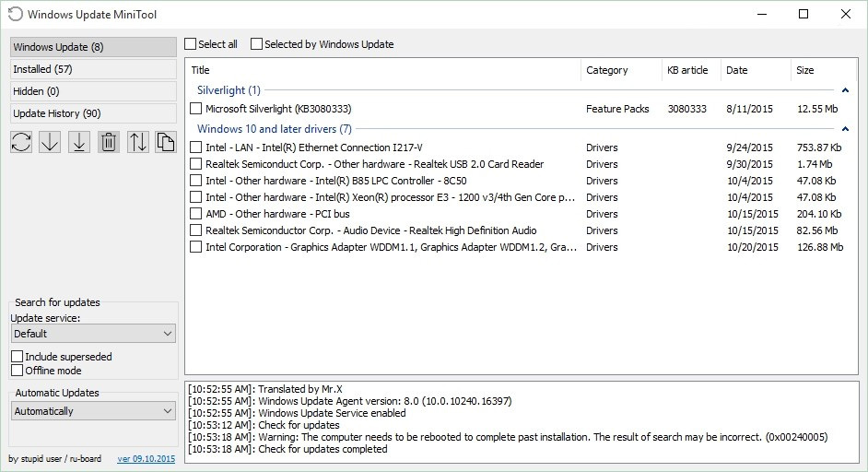
Task: Click KB article 3080333 cell
Action: 687,109
